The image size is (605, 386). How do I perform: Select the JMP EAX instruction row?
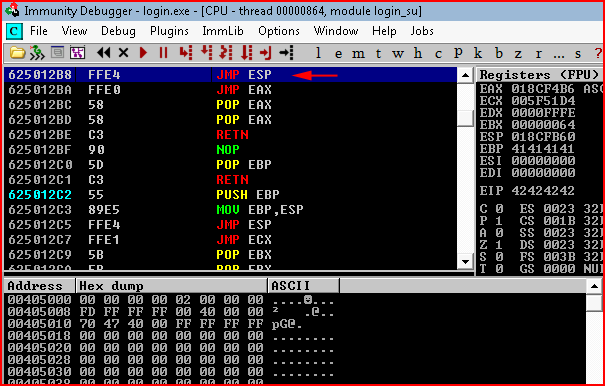(230, 90)
